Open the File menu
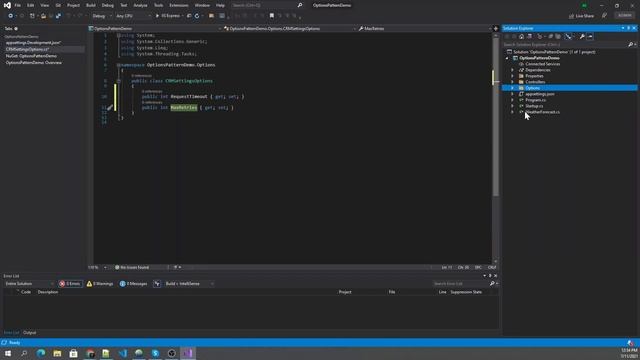The width and height of the screenshot is (640, 360). click(18, 5)
